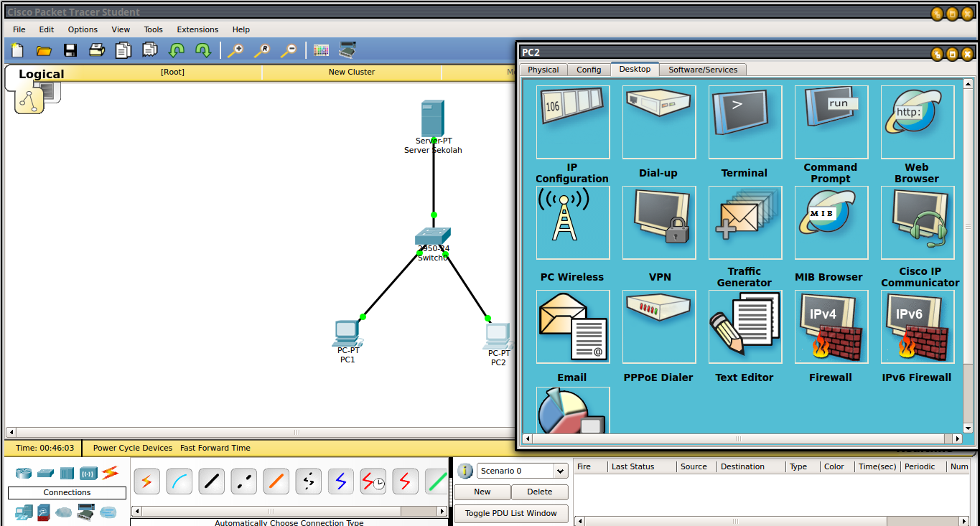Select the PC1 device in workspace
Screen dimensions: 980x526
(347, 333)
